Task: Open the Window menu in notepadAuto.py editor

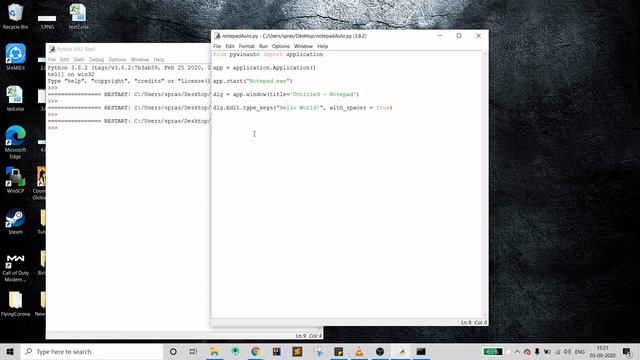Action: pyautogui.click(x=303, y=46)
